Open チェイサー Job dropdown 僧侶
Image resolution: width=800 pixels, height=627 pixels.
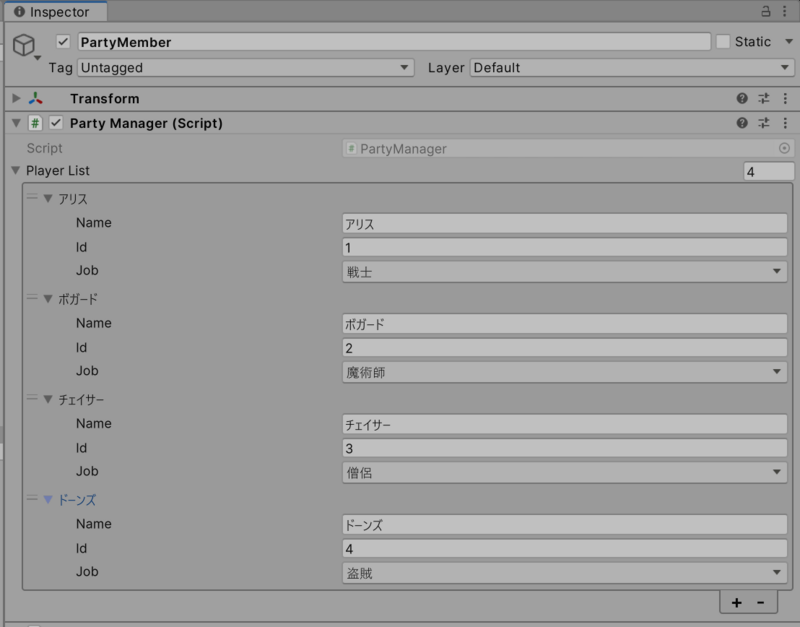click(x=564, y=472)
